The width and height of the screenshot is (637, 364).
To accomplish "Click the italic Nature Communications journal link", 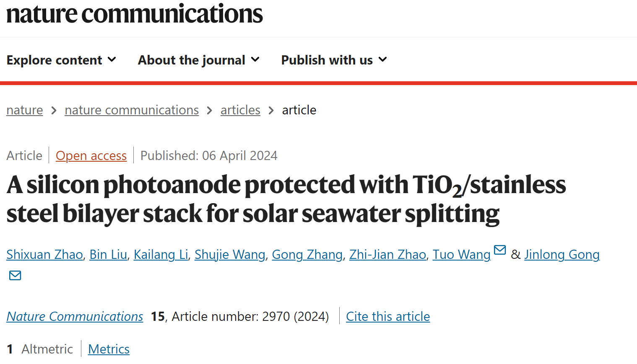I will [x=75, y=316].
